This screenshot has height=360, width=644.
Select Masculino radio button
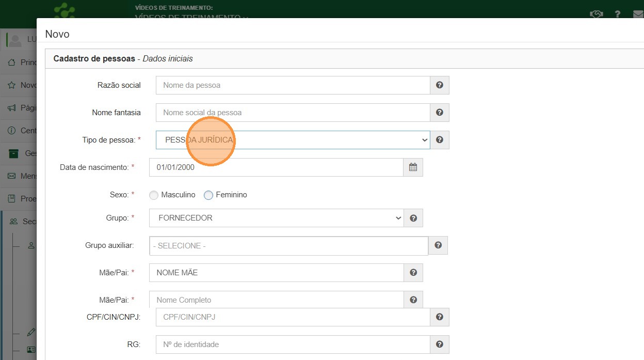pyautogui.click(x=154, y=195)
